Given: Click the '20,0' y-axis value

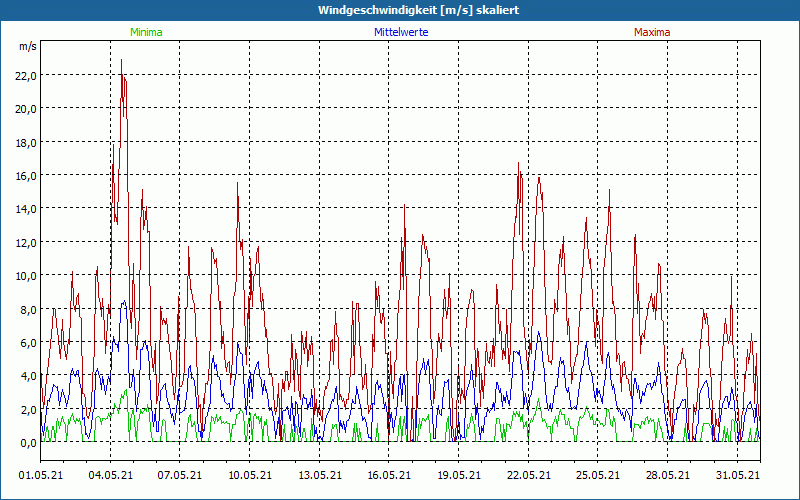Looking at the screenshot, I should (26, 109).
